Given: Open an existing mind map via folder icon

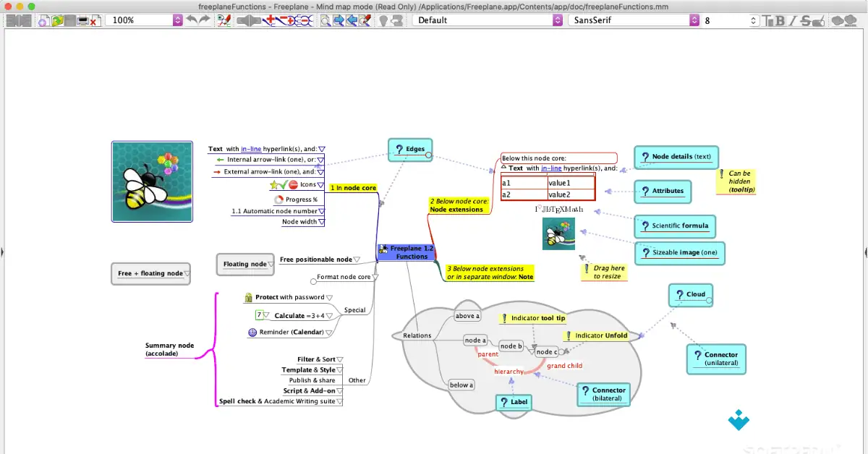Looking at the screenshot, I should (58, 20).
